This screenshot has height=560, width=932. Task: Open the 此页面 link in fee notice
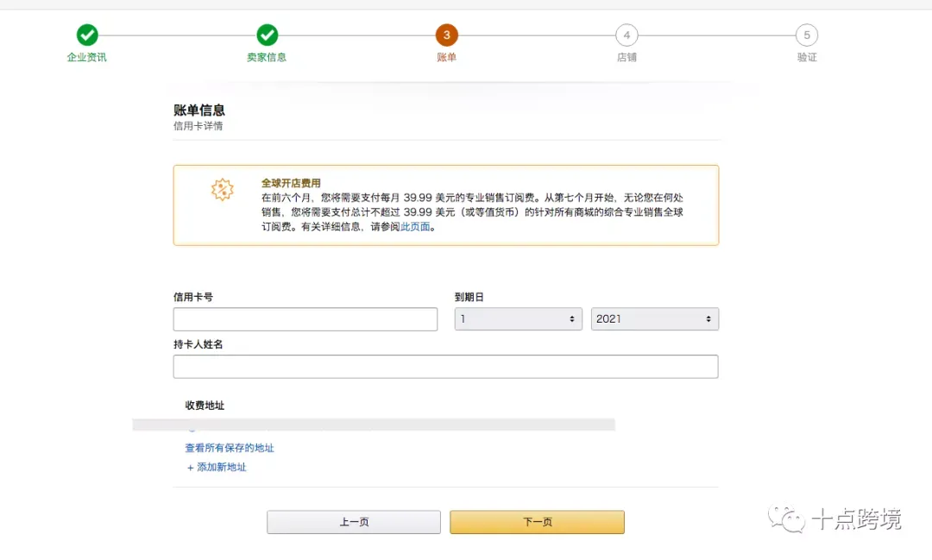tap(415, 227)
